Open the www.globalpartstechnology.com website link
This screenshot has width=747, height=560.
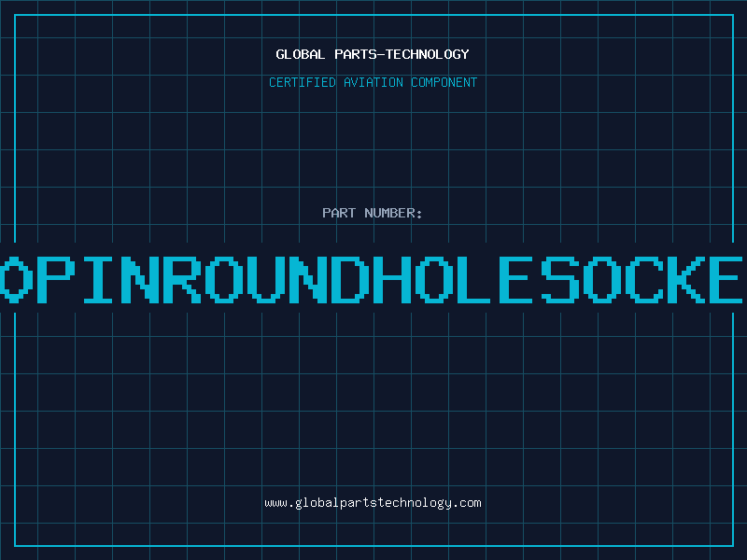tap(373, 503)
